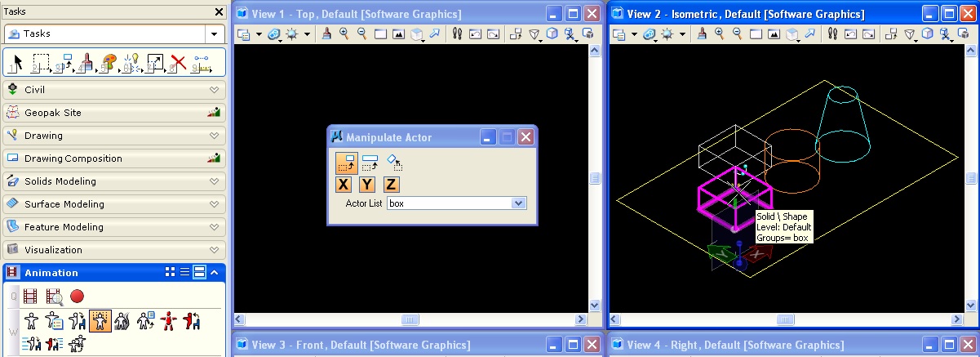Choose Rotate Actor in Manipulate Actor dialog
Screen dimensions: 980x357
point(393,162)
